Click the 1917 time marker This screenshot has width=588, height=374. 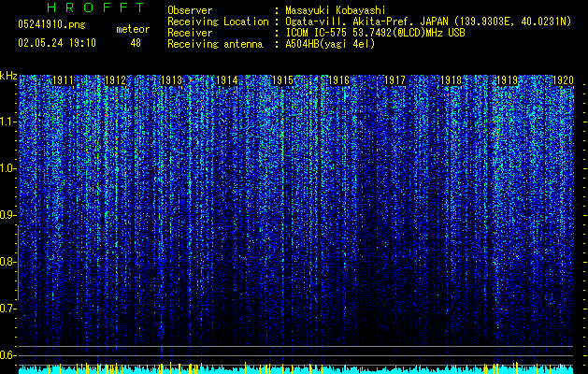pyautogui.click(x=395, y=80)
